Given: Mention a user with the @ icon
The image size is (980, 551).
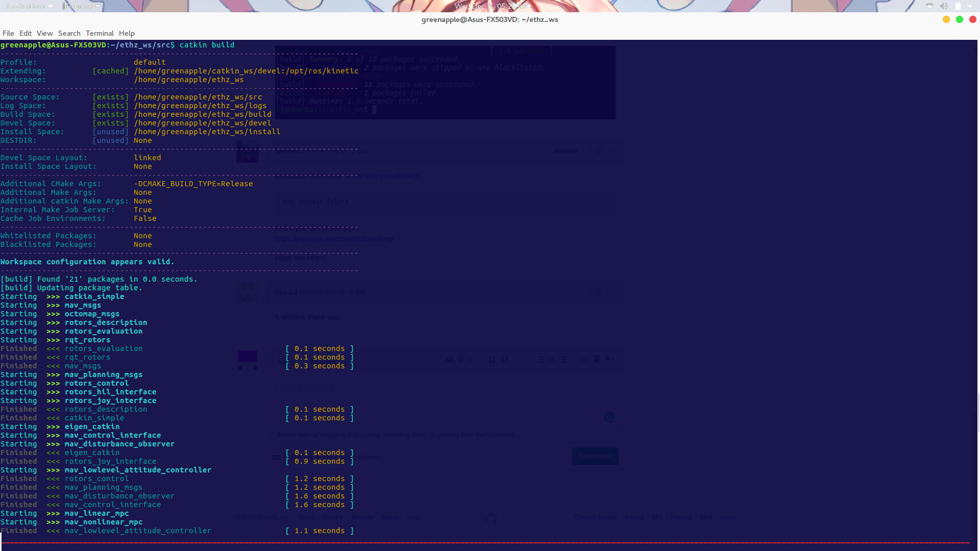Looking at the screenshot, I should pos(585,359).
